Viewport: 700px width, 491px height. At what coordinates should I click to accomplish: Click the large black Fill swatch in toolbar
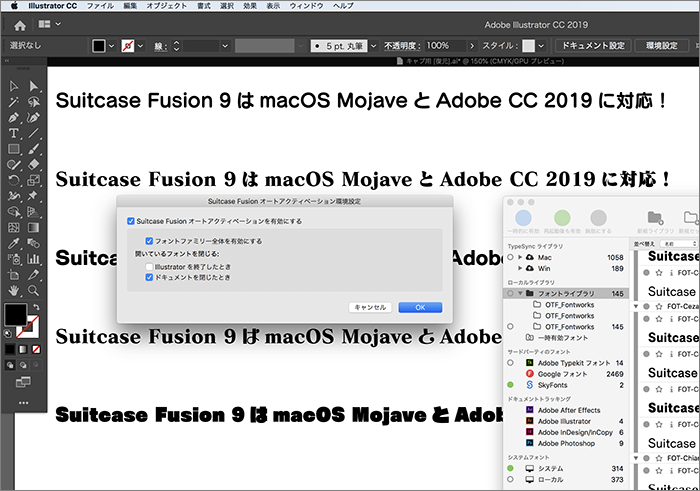coord(16,314)
